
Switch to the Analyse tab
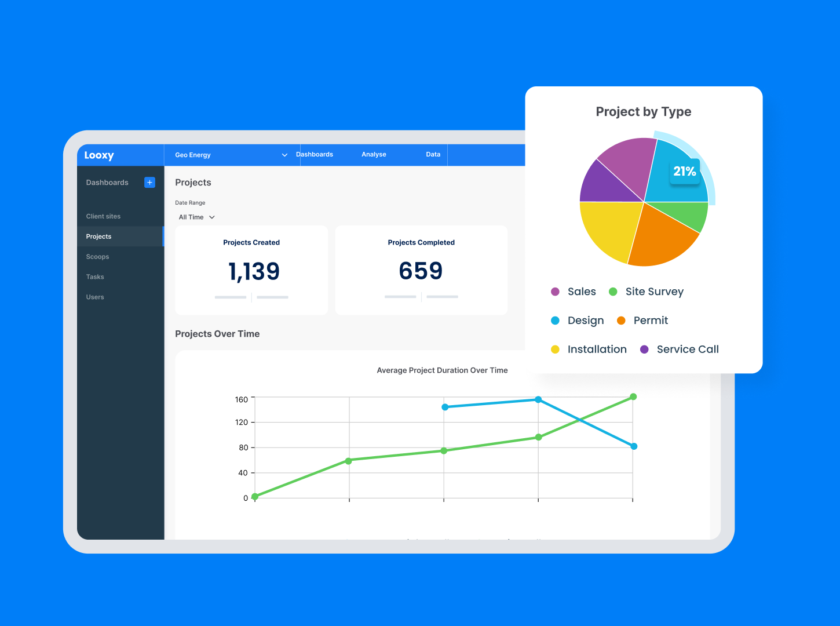374,154
